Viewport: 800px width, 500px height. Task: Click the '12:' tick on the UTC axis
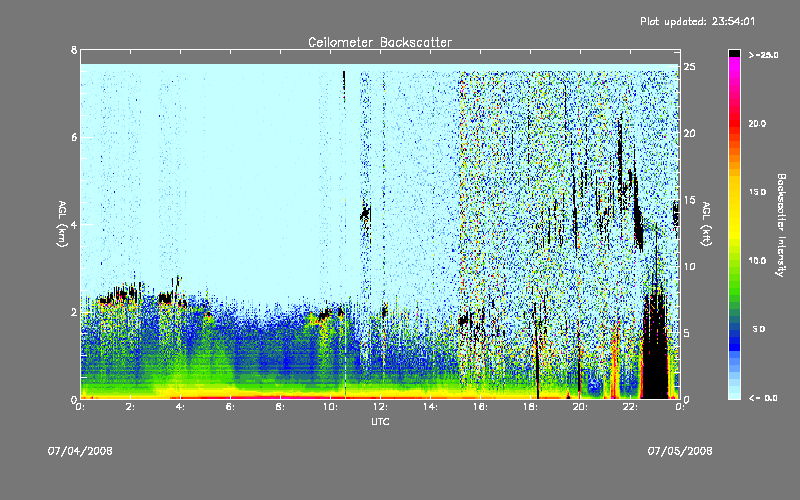point(380,407)
